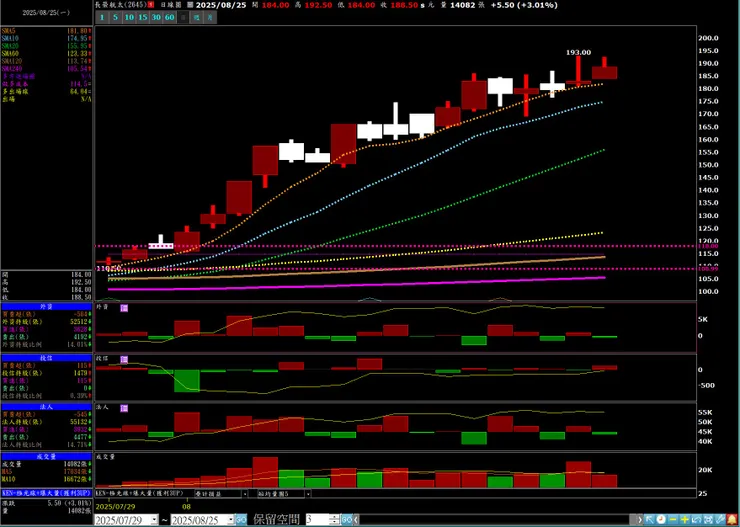Click GO button after 保留空間 field
Image resolution: width=740 pixels, height=527 pixels.
[347, 519]
